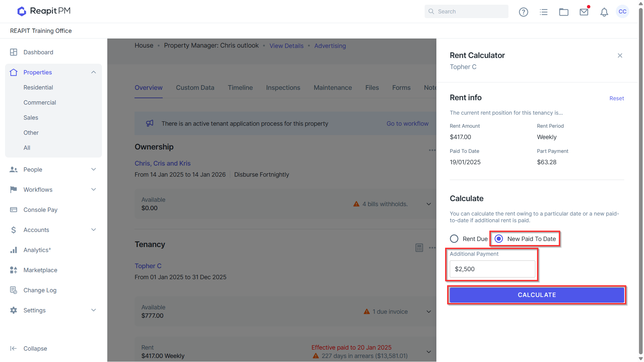Click the page vertical scrollbar
This screenshot has height=362, width=644.
pos(641,181)
